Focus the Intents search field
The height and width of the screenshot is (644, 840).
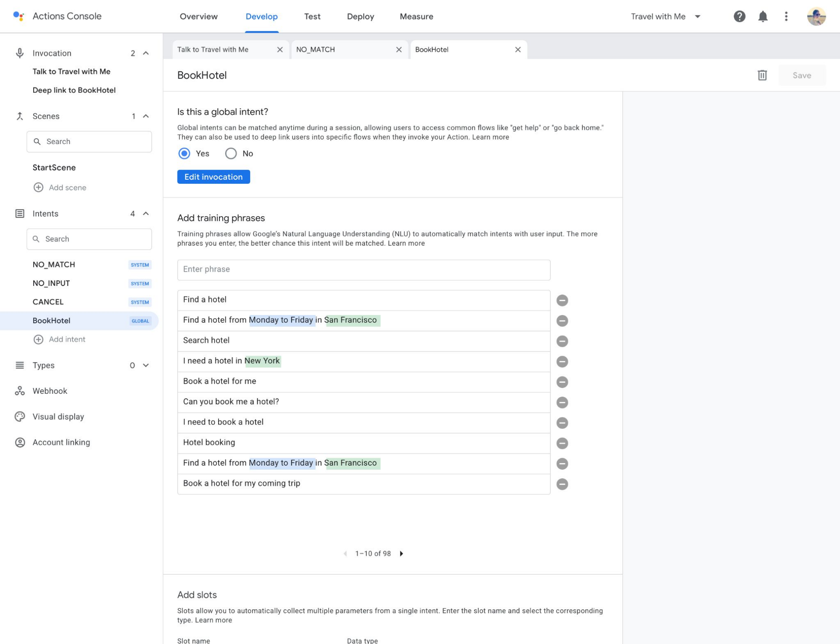(x=89, y=239)
